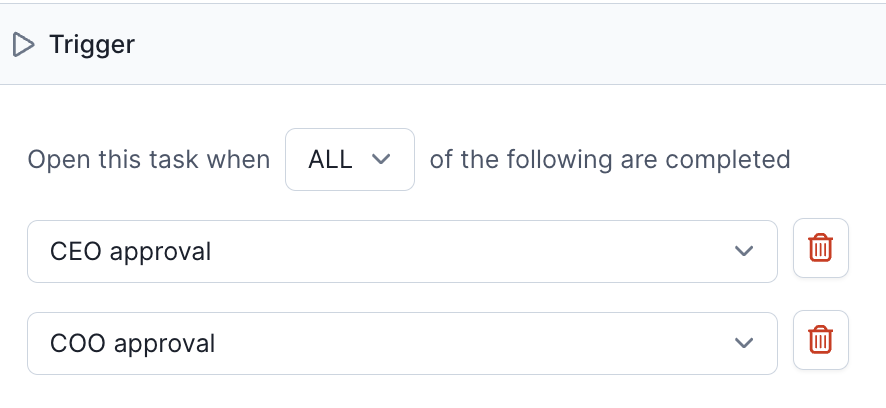Screen dimensions: 886x408
Task: Click the chevron arrow of CEO approval
Action: tap(744, 251)
